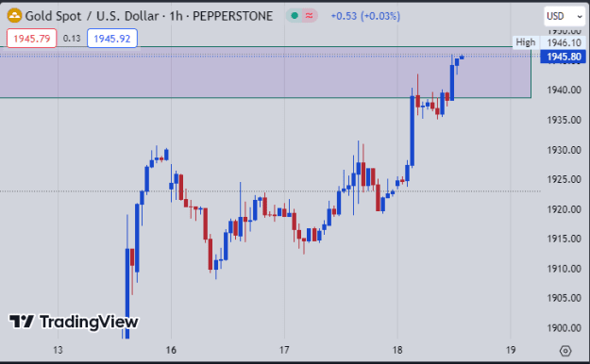Click date 16 on time axis

tap(171, 350)
